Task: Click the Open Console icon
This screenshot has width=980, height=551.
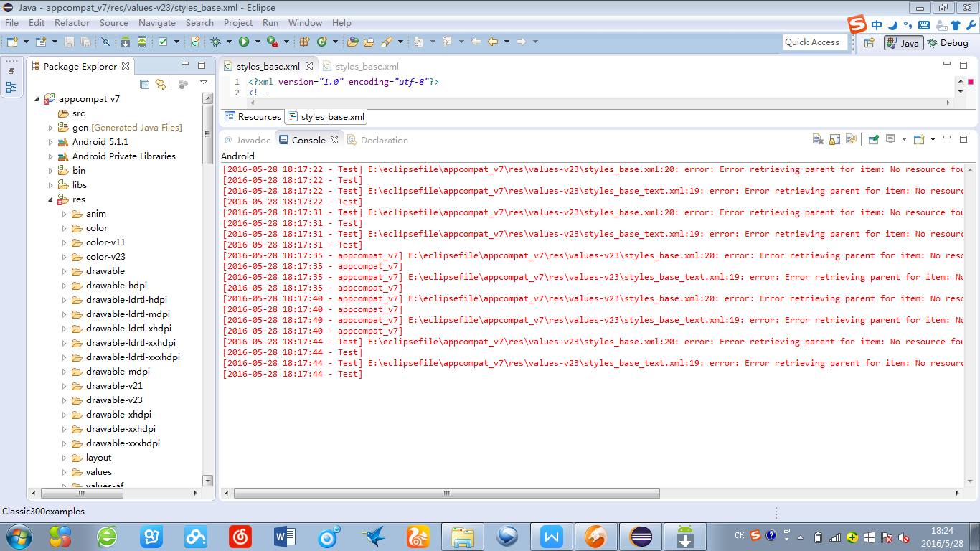Action: tap(919, 139)
